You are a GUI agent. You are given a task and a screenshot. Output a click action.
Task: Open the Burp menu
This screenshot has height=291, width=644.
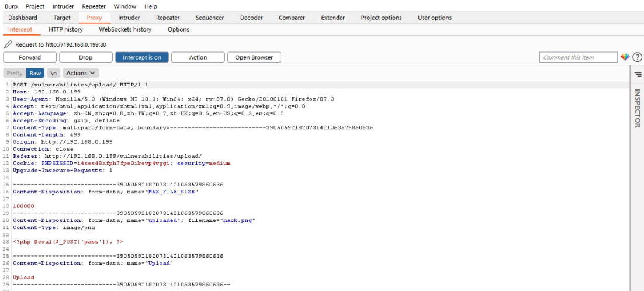click(11, 6)
